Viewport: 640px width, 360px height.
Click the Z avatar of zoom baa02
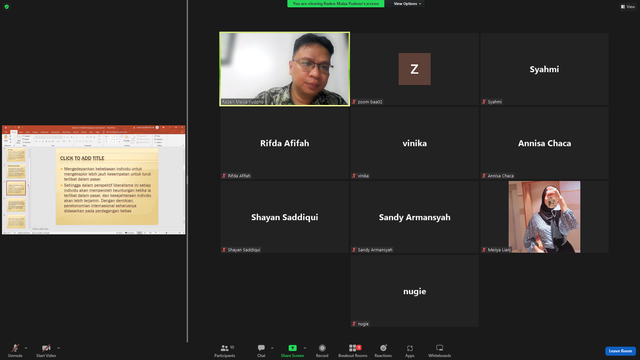pos(414,69)
